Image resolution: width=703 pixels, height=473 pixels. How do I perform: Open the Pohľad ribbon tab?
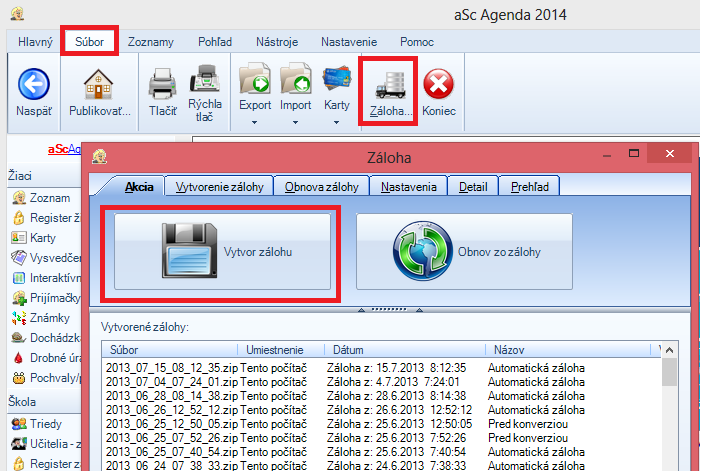click(215, 42)
